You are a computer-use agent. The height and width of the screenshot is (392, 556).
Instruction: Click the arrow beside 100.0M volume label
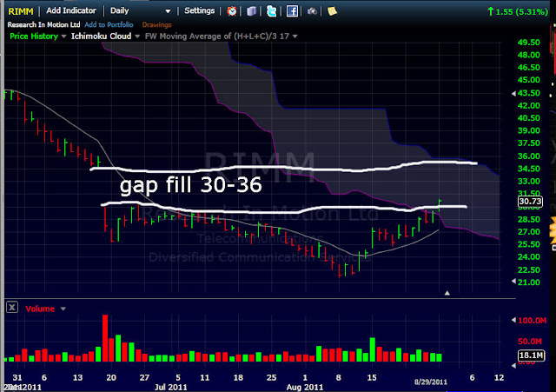[513, 320]
